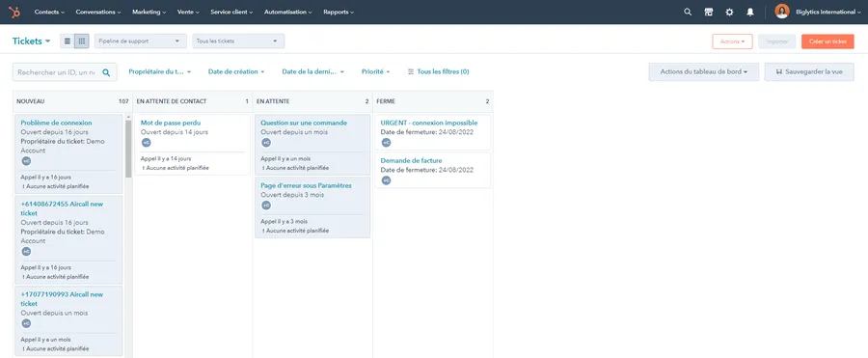868x358 pixels.
Task: Open the notifications bell
Action: pos(750,12)
